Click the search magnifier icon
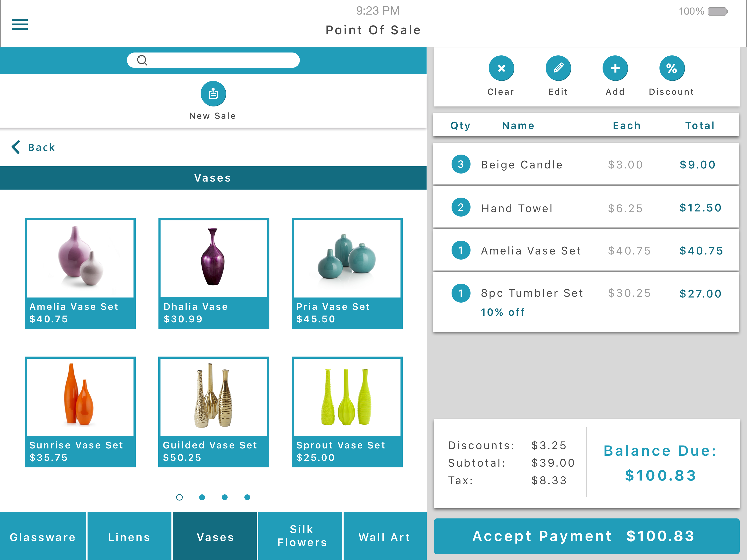The width and height of the screenshot is (747, 560). [142, 61]
